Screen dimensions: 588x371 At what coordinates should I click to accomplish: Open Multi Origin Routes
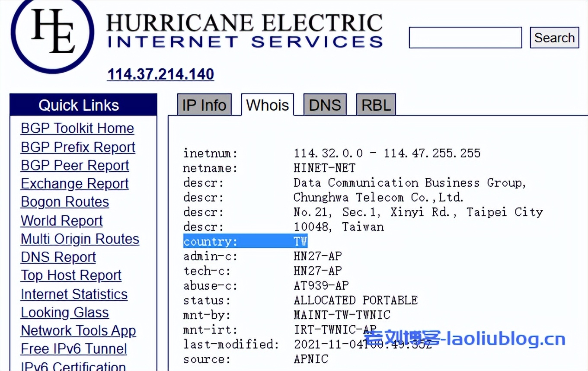pyautogui.click(x=80, y=239)
